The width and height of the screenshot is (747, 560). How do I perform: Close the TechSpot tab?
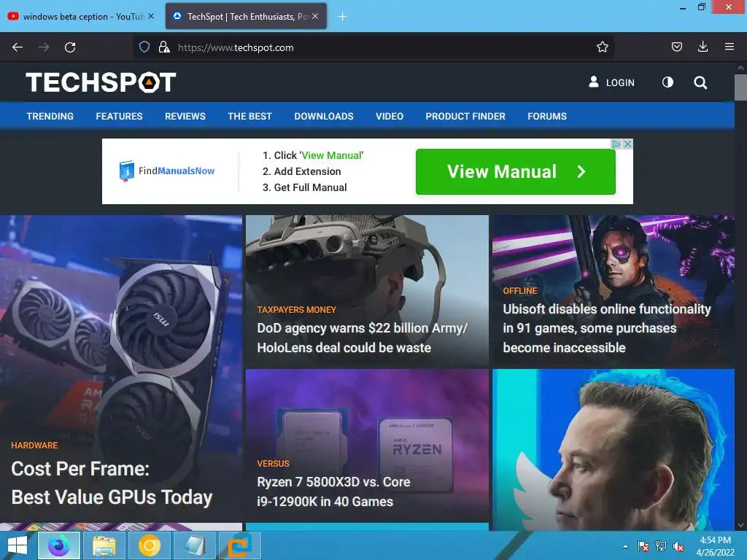coord(315,16)
